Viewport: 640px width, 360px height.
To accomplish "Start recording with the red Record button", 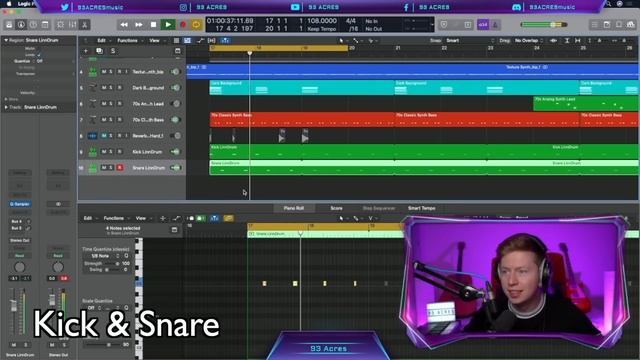I will point(183,25).
